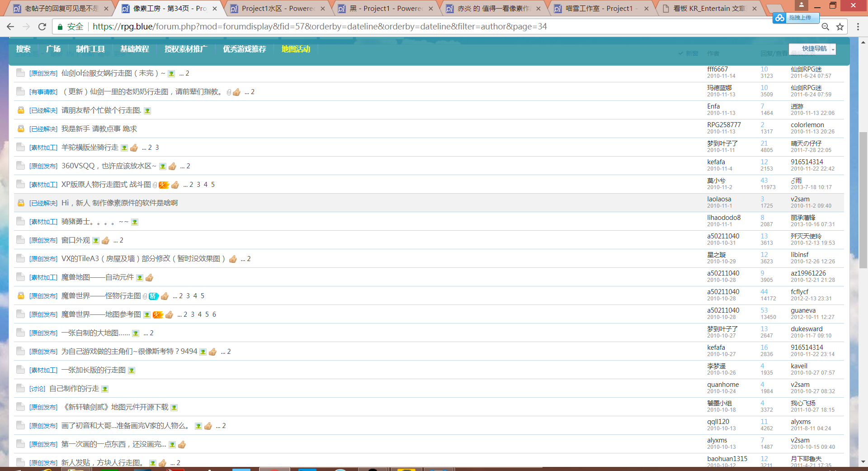
Task: Close the 黑 - Project1 browser tab
Action: click(430, 8)
